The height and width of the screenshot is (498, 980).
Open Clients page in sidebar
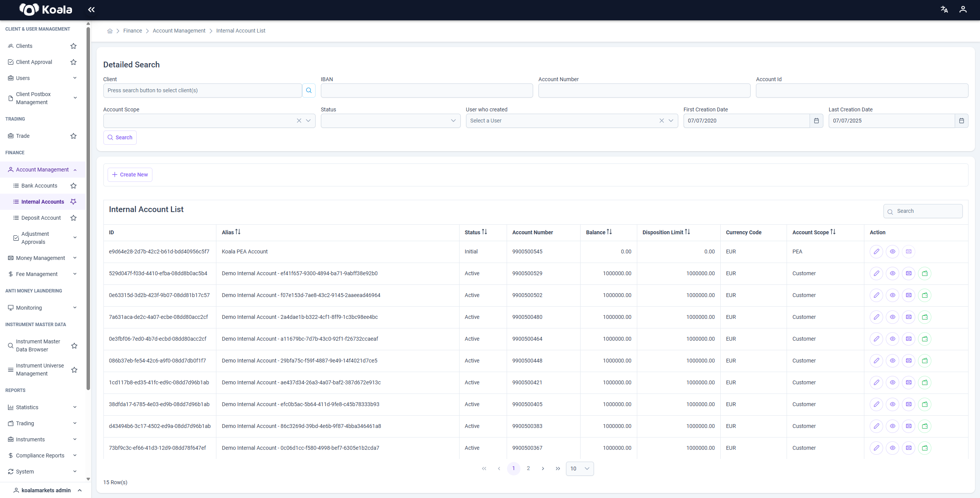(x=24, y=46)
